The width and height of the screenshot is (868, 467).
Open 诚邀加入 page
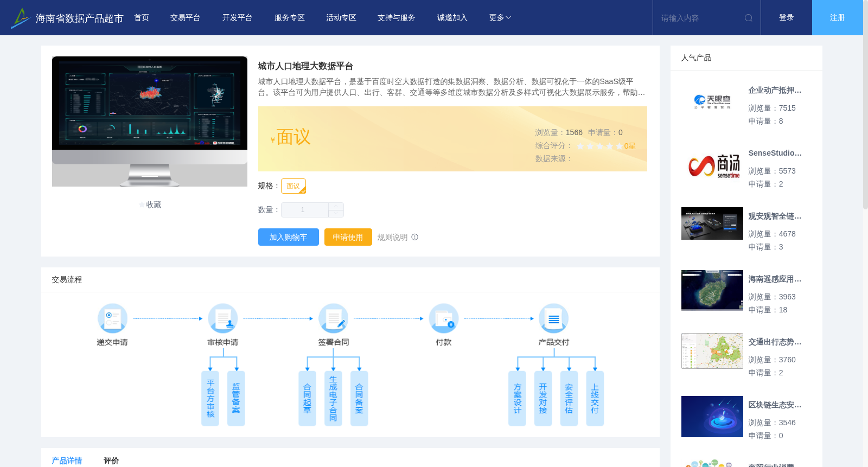click(x=452, y=18)
